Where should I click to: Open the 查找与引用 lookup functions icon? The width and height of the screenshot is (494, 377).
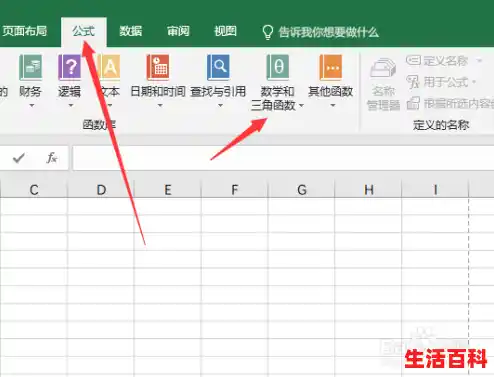coord(218,68)
